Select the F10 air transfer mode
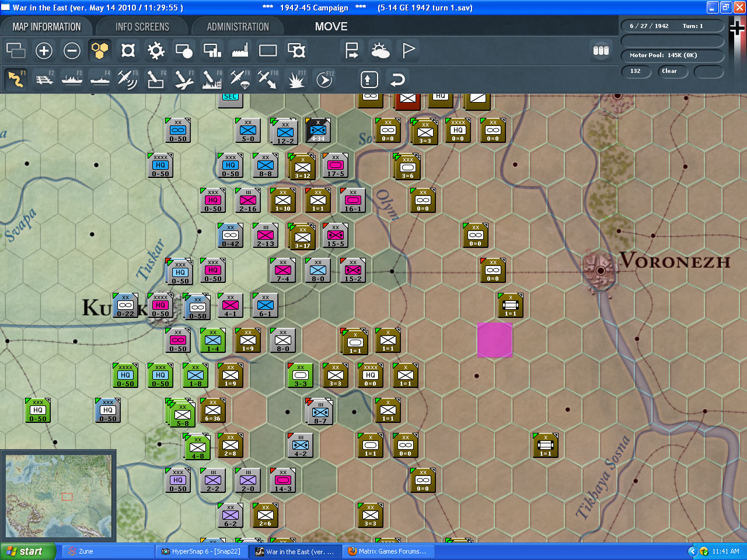 268,79
